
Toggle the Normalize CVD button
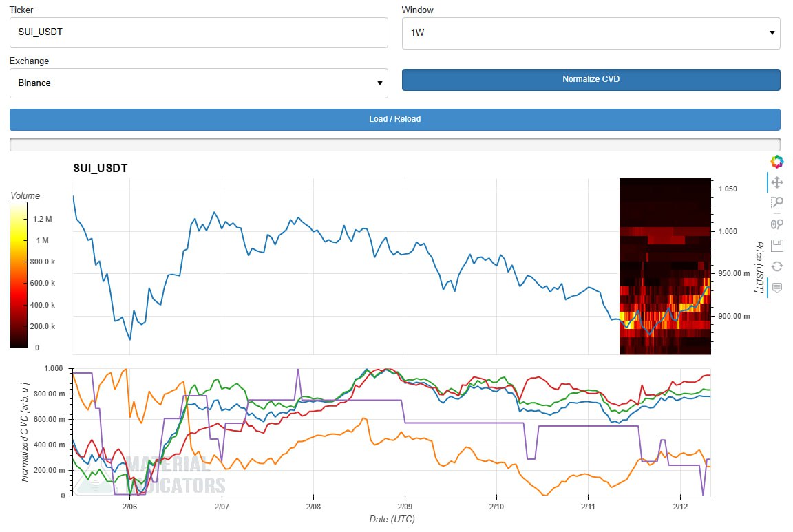591,79
